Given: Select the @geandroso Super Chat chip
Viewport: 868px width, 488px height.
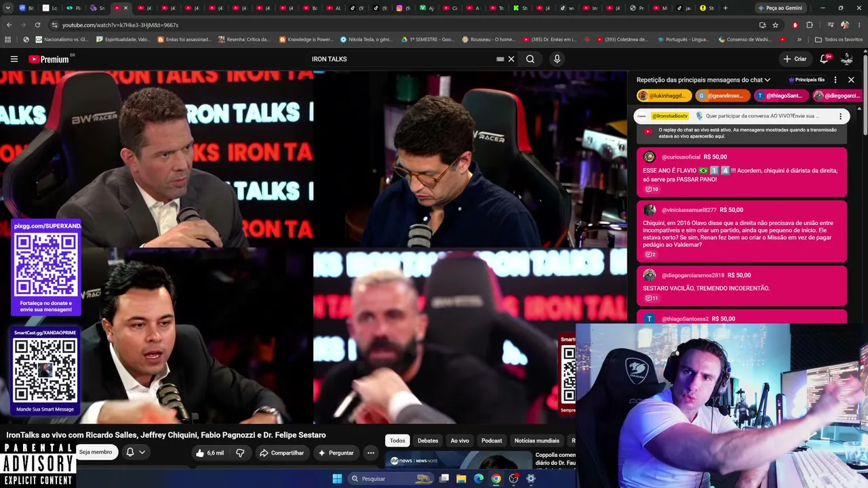Looking at the screenshot, I should [723, 96].
